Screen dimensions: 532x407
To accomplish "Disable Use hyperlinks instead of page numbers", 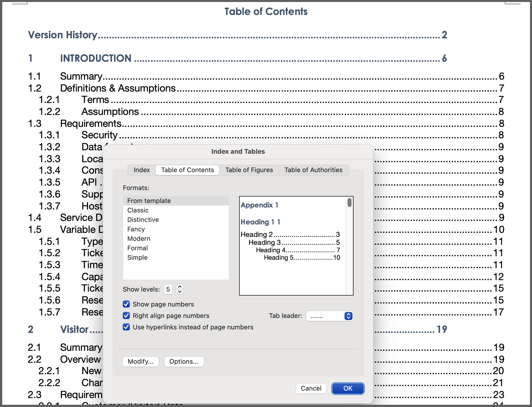I will [126, 327].
